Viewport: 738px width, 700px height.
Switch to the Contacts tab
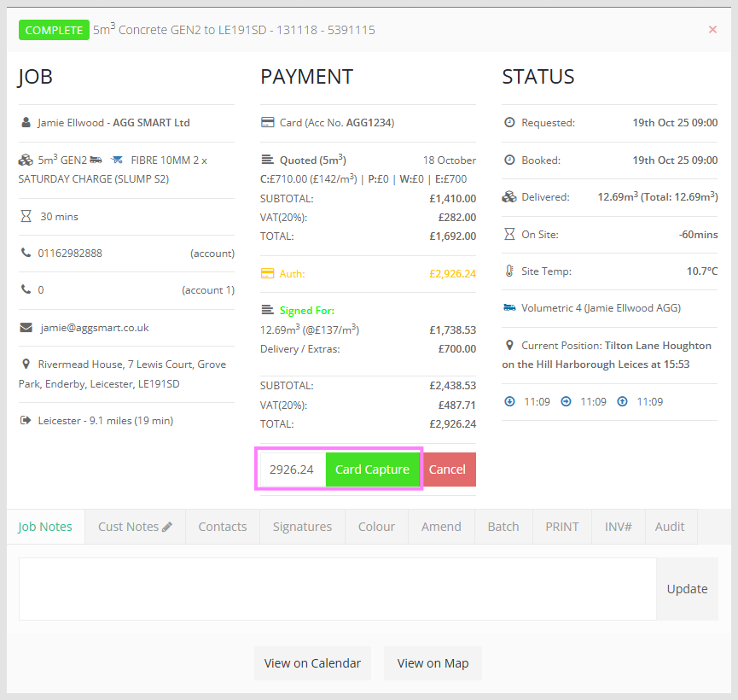(x=223, y=527)
